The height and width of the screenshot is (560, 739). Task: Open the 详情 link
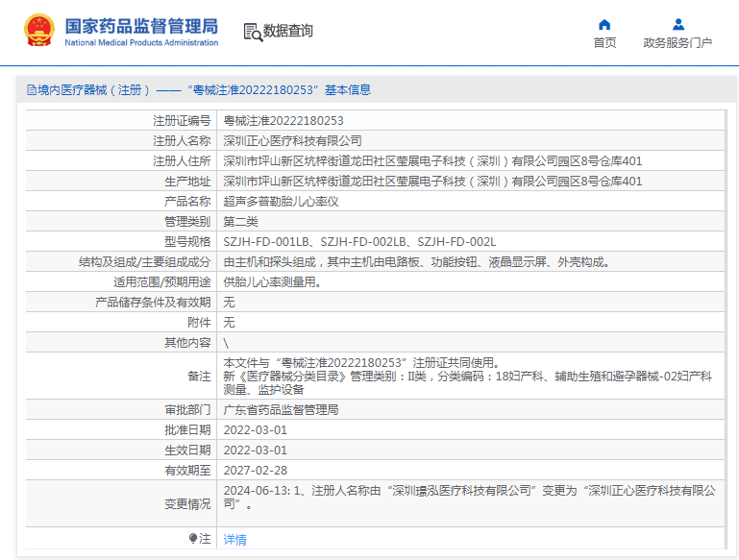click(234, 539)
